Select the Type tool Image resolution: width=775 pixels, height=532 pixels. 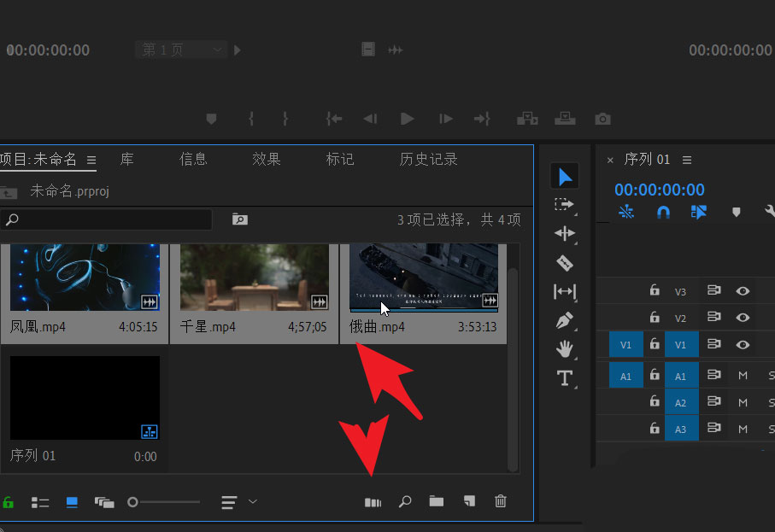pos(564,377)
